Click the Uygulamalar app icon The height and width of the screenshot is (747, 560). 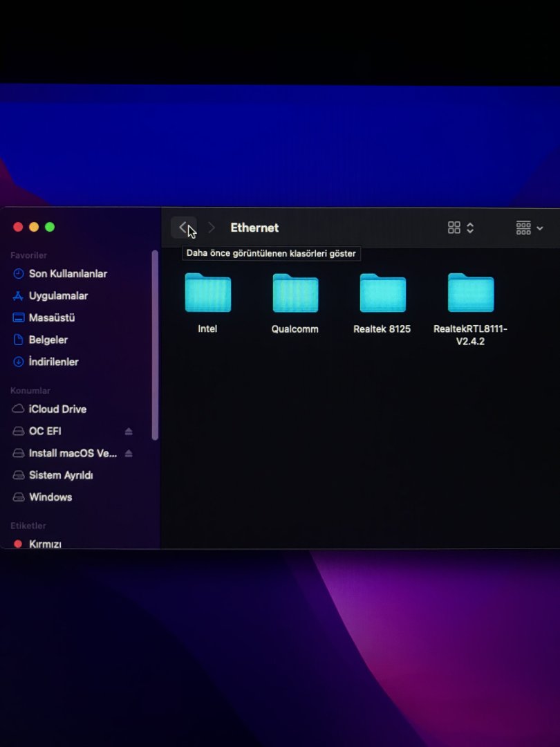[18, 296]
